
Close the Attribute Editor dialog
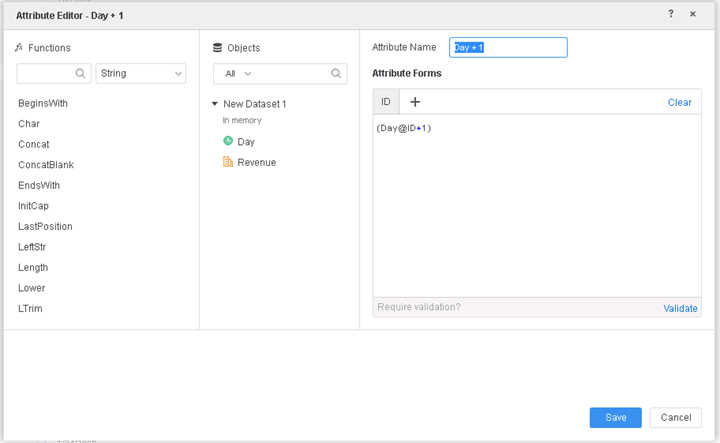tap(693, 14)
